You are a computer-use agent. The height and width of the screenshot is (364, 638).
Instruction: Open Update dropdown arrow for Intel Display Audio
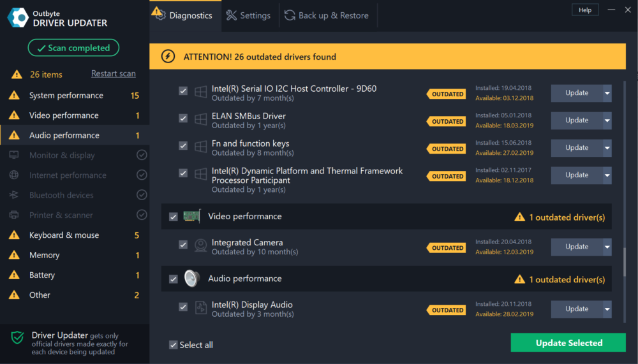coord(607,309)
